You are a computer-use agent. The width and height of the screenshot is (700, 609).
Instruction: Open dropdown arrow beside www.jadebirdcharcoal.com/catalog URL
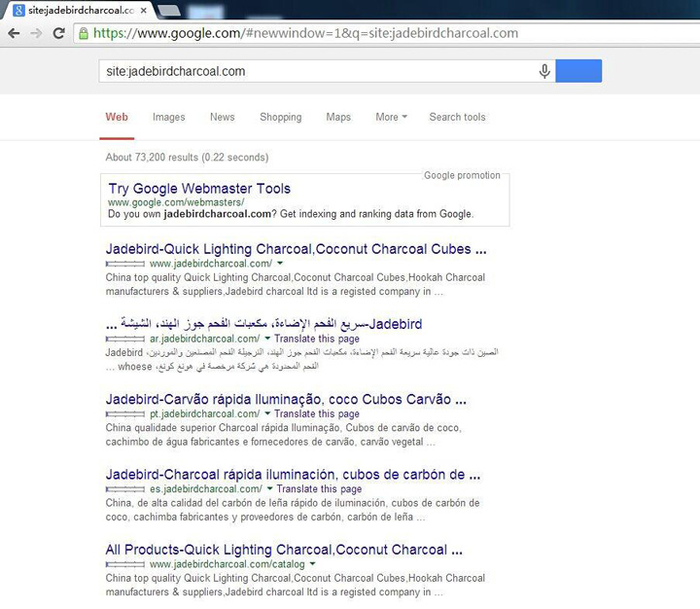pyautogui.click(x=312, y=564)
